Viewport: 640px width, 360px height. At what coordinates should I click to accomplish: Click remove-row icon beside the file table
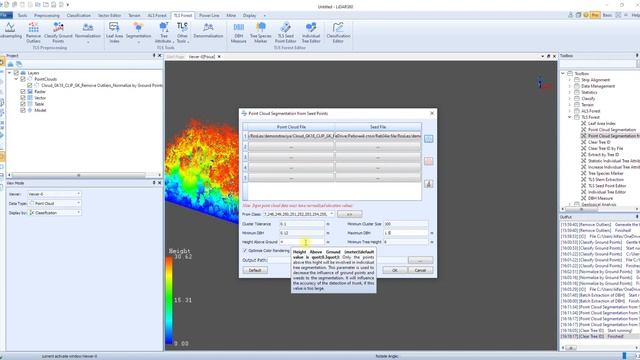428,161
